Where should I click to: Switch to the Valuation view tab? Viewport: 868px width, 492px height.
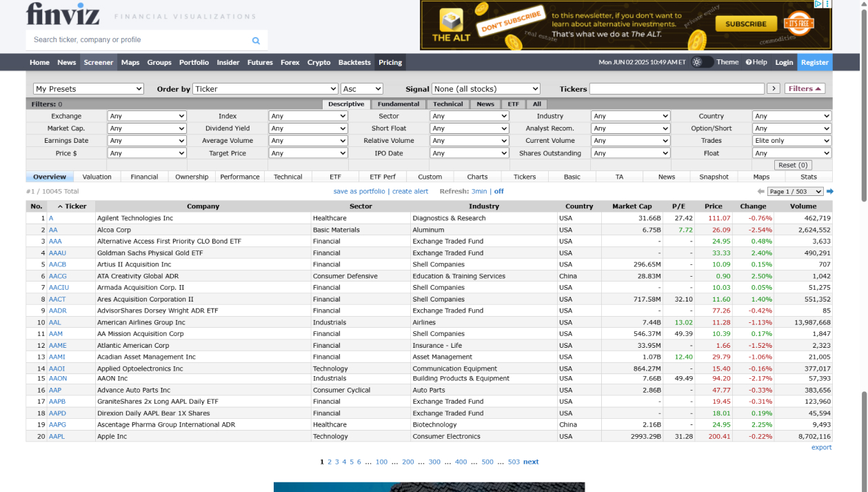pyautogui.click(x=97, y=177)
